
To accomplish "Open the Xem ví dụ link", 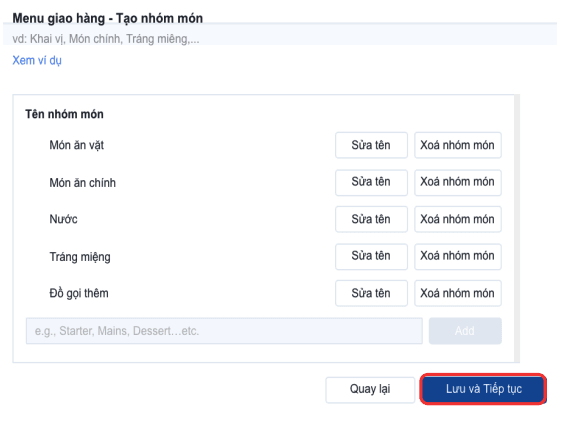I will tap(37, 60).
